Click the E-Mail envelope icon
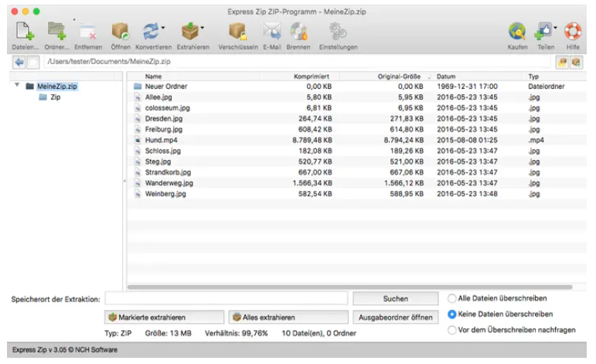This screenshot has height=364, width=596. (x=271, y=32)
